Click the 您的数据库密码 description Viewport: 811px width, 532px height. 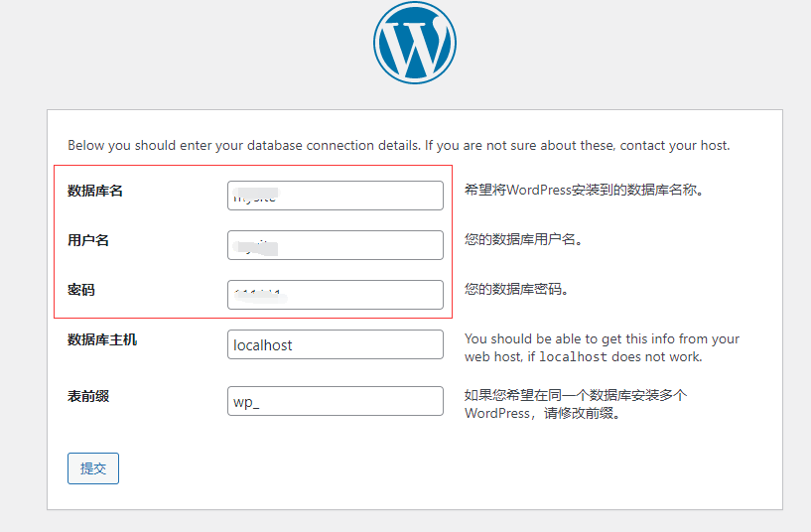pos(517,289)
